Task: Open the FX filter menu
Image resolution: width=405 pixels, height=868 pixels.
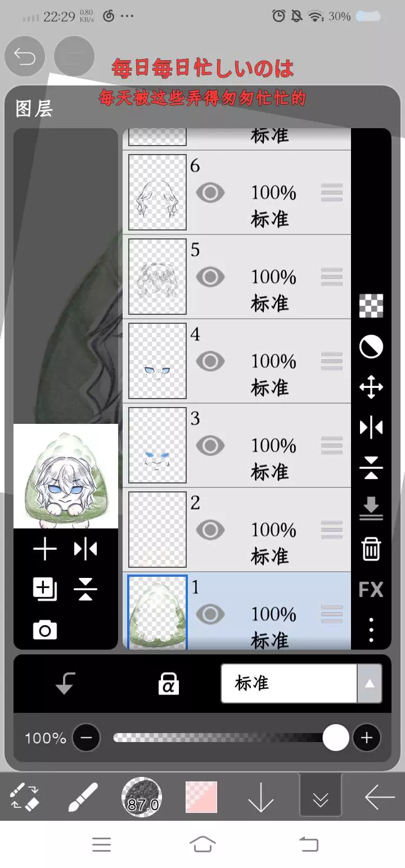Action: point(371,590)
